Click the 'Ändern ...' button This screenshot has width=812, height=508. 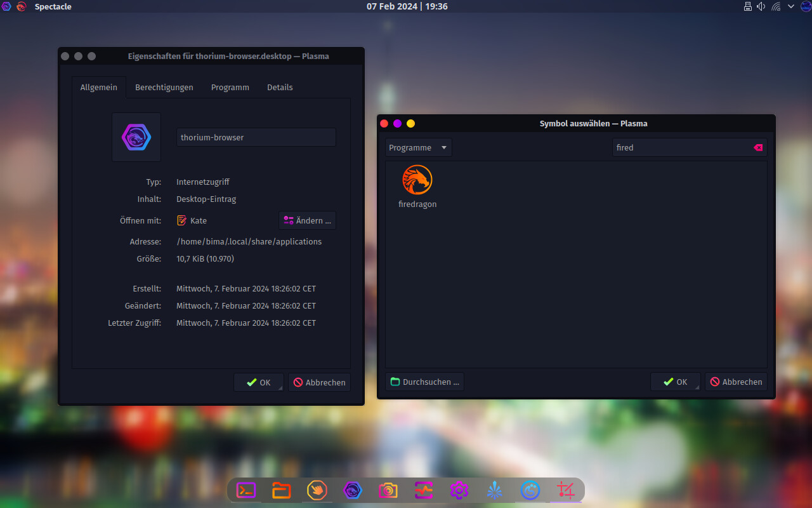coord(307,220)
